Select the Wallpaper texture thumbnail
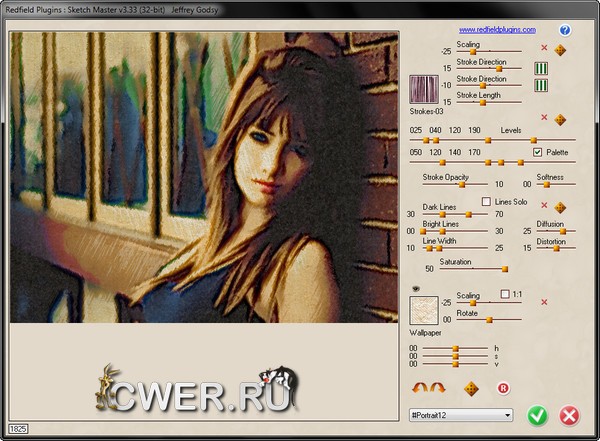 [x=424, y=310]
